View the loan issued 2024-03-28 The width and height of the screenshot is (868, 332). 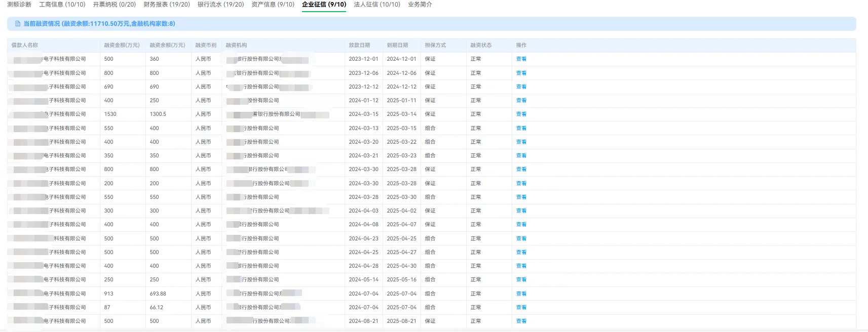coord(521,197)
